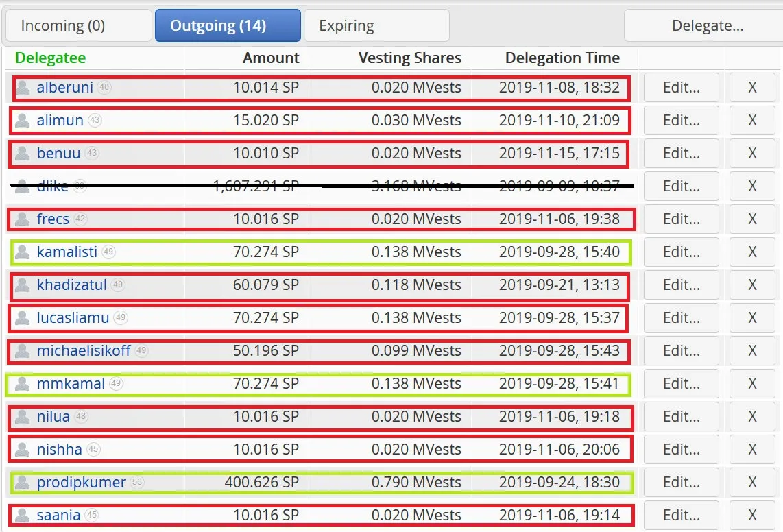
Task: Open frecs account link
Action: (x=53, y=219)
